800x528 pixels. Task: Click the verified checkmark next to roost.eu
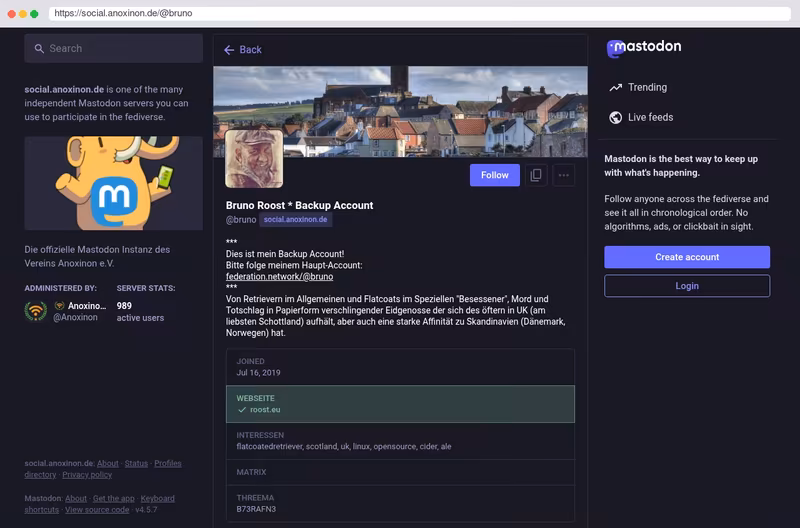coord(242,410)
